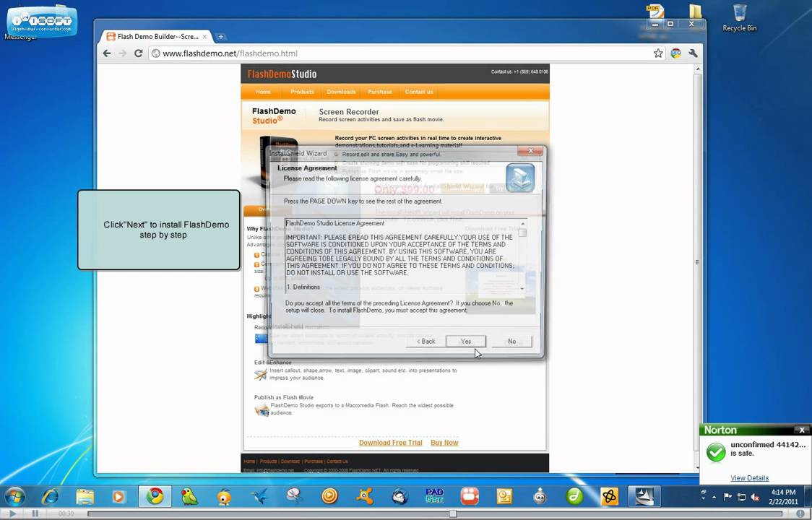Click the muted volume icon in system tray
The image size is (812, 520).
pyautogui.click(x=754, y=497)
